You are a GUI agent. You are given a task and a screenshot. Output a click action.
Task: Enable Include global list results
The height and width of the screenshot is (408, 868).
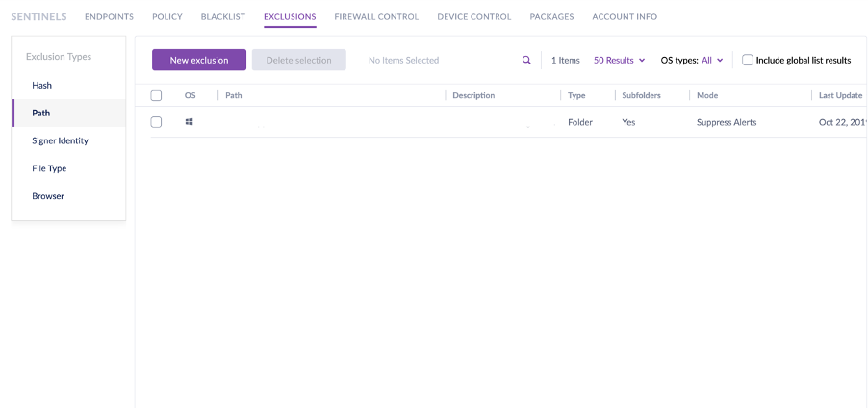(x=748, y=60)
